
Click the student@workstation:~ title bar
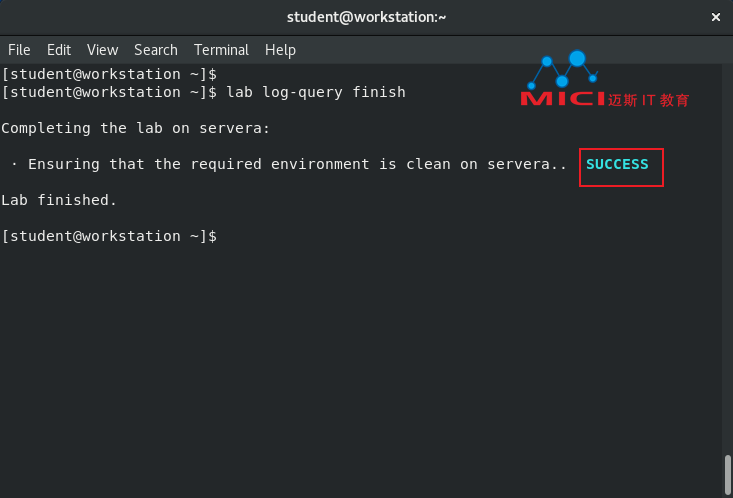pos(366,17)
